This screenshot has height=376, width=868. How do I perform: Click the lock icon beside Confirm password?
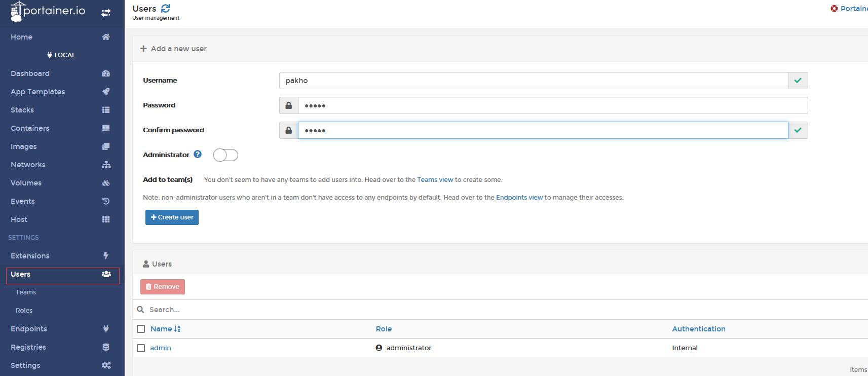[x=288, y=130]
